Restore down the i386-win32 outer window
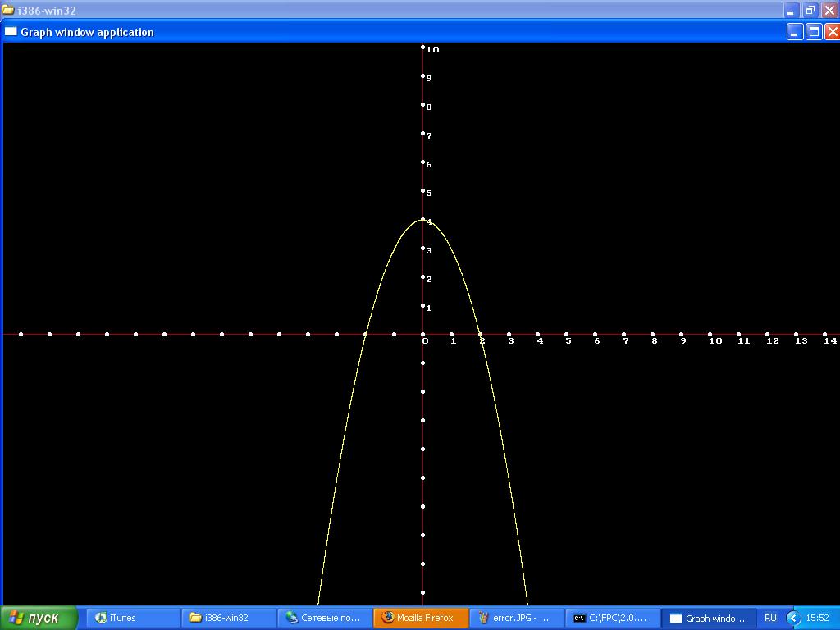 (810, 11)
